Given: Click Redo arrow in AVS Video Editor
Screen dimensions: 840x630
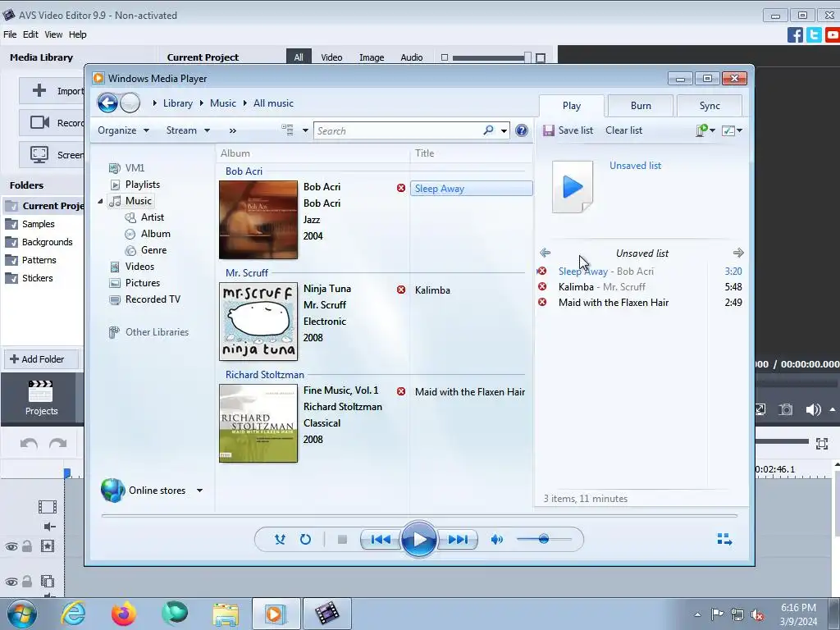Looking at the screenshot, I should coord(58,443).
